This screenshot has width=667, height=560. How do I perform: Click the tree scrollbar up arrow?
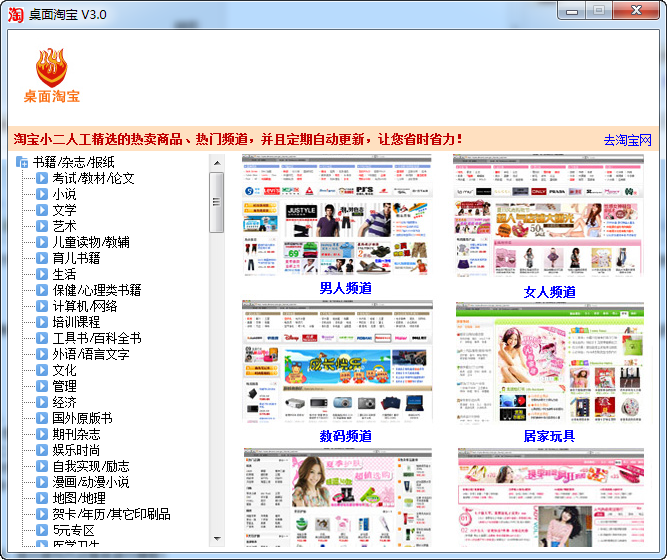point(217,163)
